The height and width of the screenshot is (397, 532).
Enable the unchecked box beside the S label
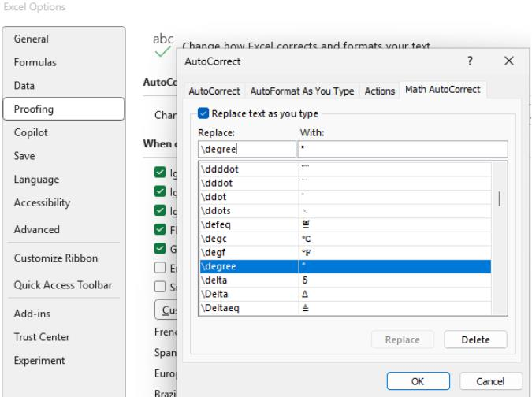coord(160,287)
